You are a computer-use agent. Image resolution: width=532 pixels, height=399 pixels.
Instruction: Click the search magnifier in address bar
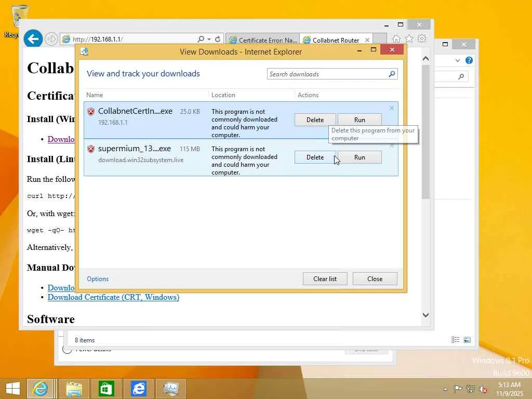tap(201, 39)
